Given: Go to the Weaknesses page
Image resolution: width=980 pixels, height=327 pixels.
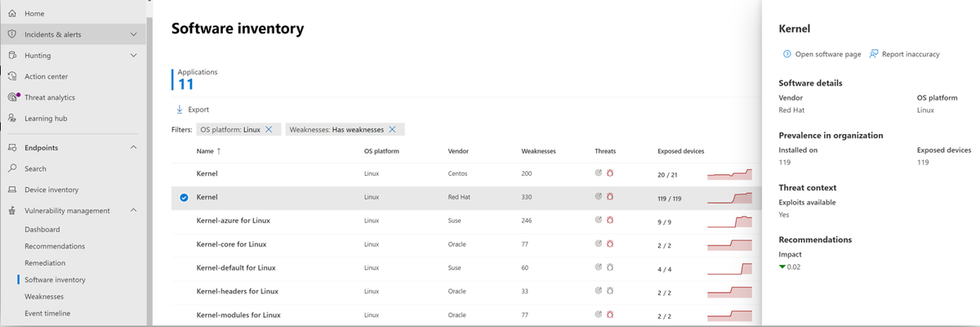Looking at the screenshot, I should pos(44,297).
